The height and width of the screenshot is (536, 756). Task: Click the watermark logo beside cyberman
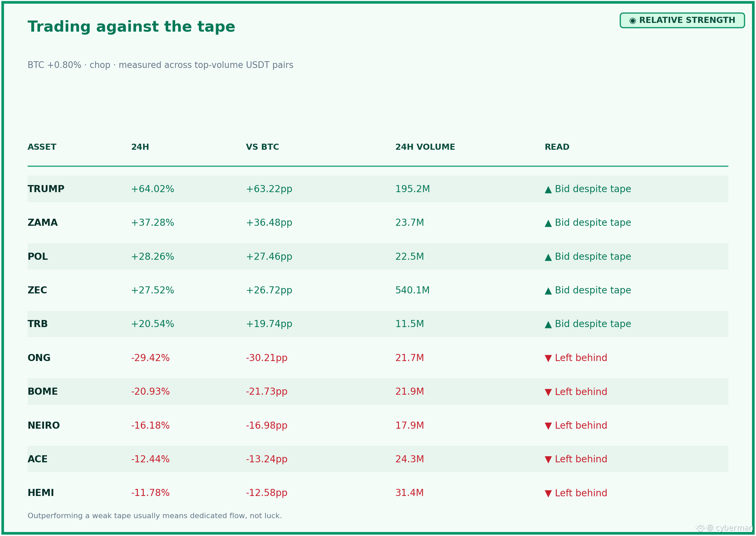pyautogui.click(x=700, y=527)
